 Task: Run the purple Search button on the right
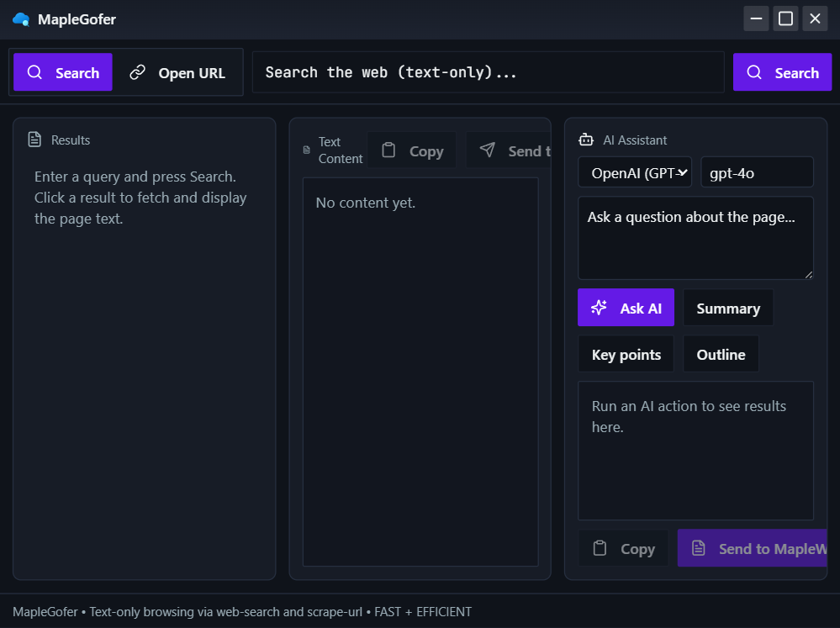pos(782,71)
